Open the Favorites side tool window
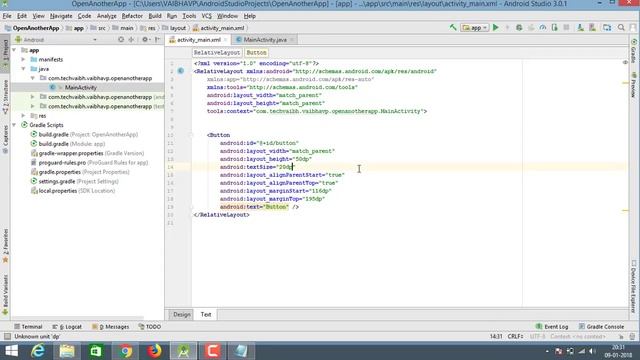640x360 pixels. [5, 246]
